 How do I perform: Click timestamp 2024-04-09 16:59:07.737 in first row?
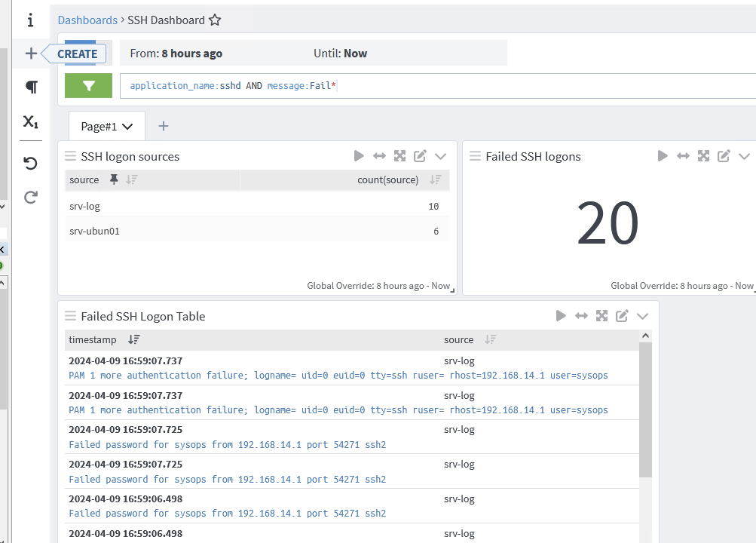pyautogui.click(x=126, y=360)
